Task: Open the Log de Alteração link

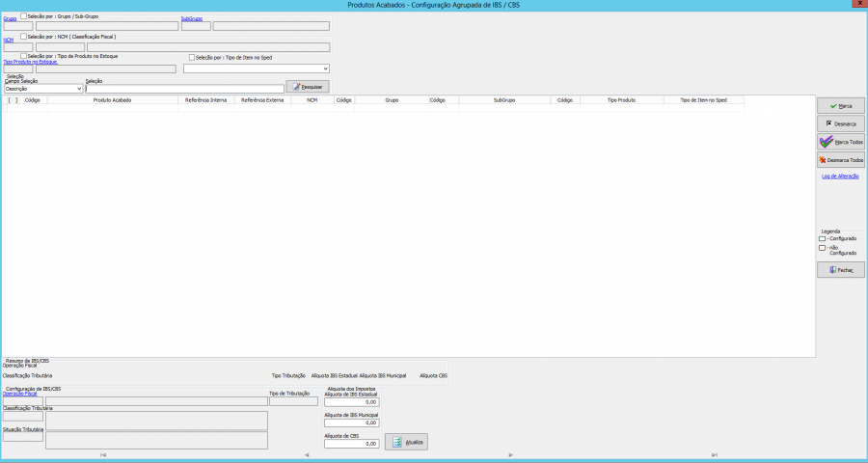Action: click(839, 177)
